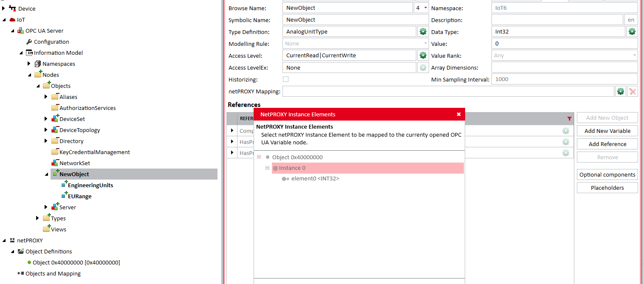Click the EURange variable icon
Image resolution: width=644 pixels, height=284 pixels.
point(64,195)
